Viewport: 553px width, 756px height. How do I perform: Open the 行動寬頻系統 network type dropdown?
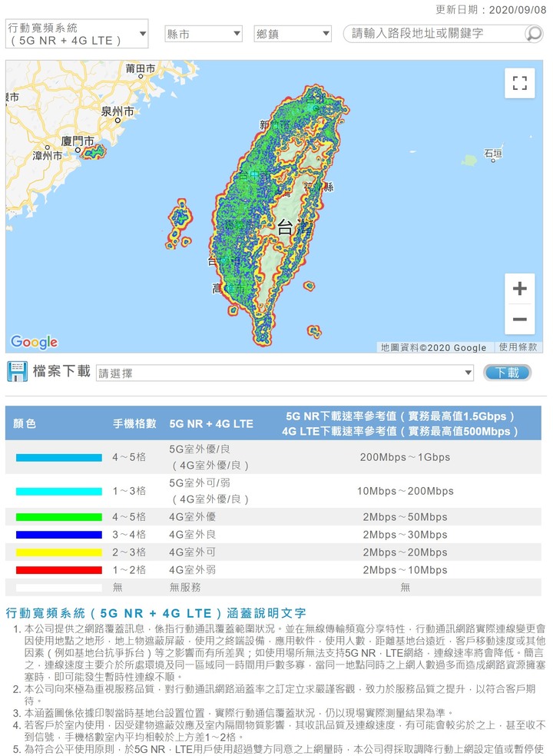pos(77,34)
